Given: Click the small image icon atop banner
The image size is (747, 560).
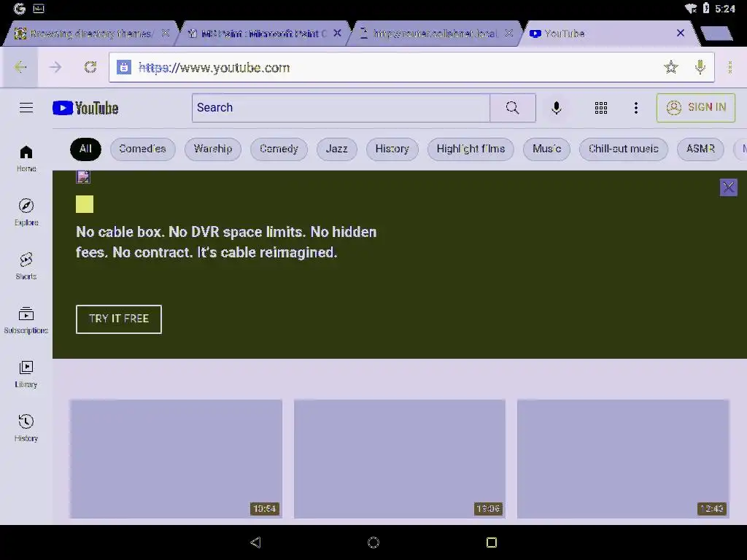Looking at the screenshot, I should pos(83,177).
